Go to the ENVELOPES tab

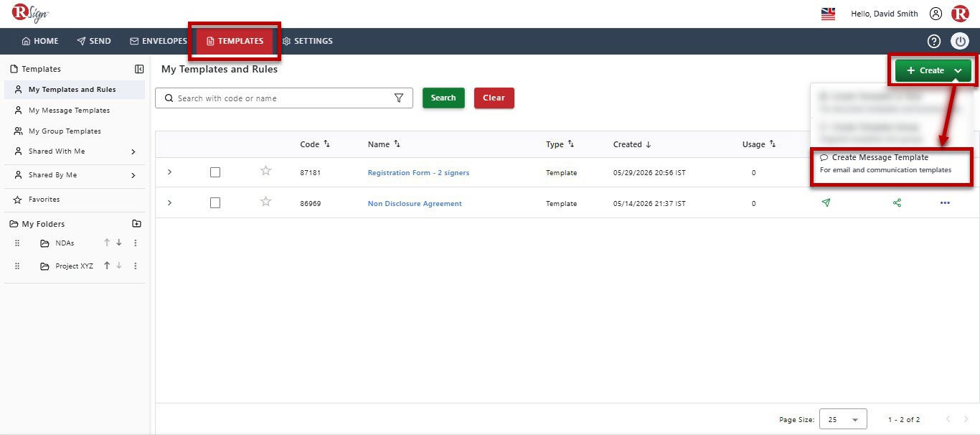(159, 41)
